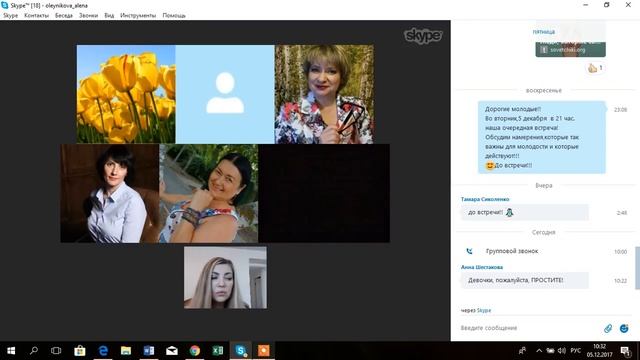Image resolution: width=640 pixels, height=360 pixels.
Task: Click the Skype logo in title bar
Action: click(4, 5)
